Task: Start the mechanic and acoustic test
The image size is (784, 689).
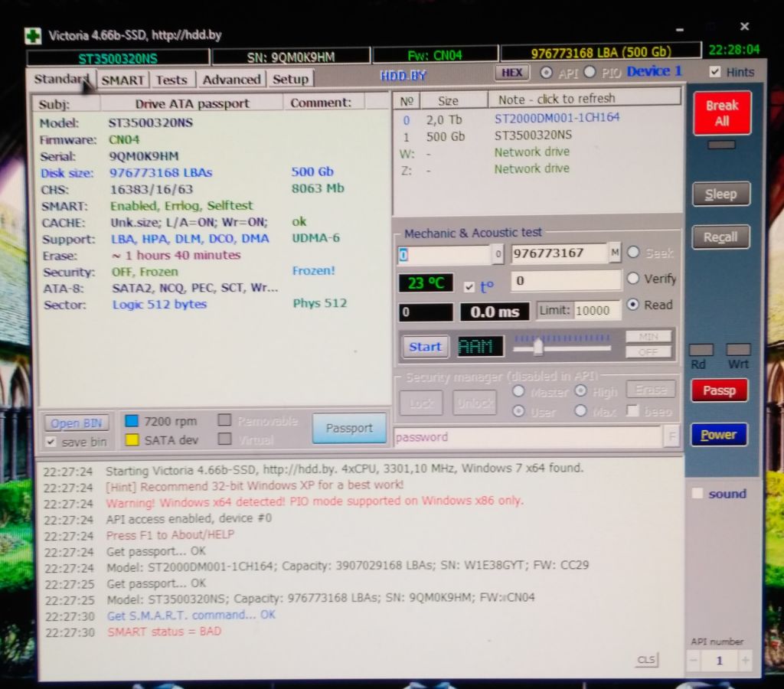Action: [x=425, y=347]
